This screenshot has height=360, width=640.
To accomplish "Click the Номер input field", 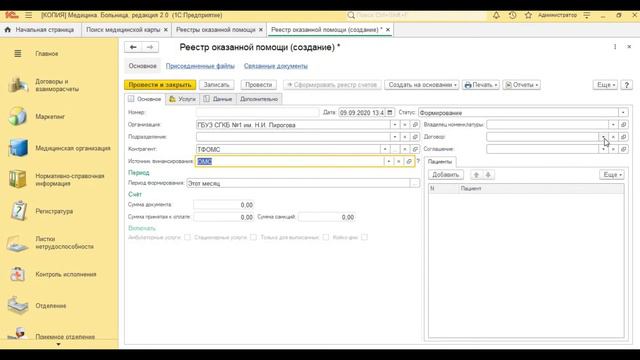I will click(257, 112).
